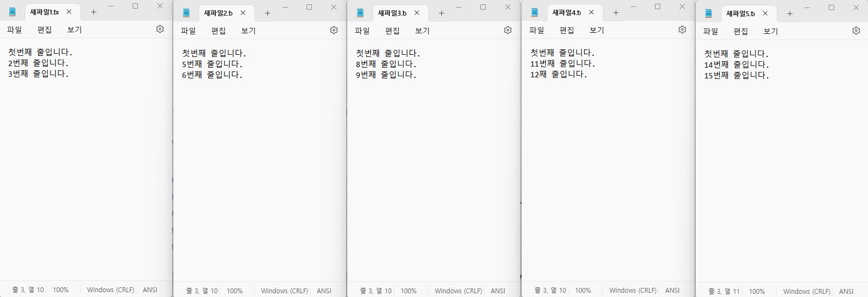
Task: Maximize the 새파일4 Notepad window
Action: coord(658,6)
